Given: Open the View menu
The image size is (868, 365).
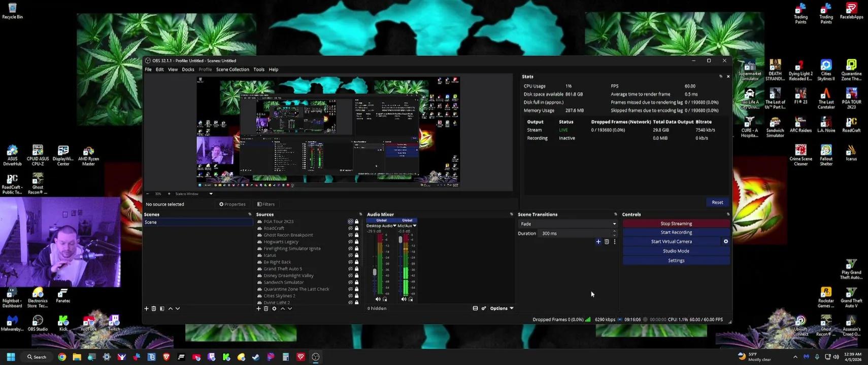Looking at the screenshot, I should (x=173, y=69).
